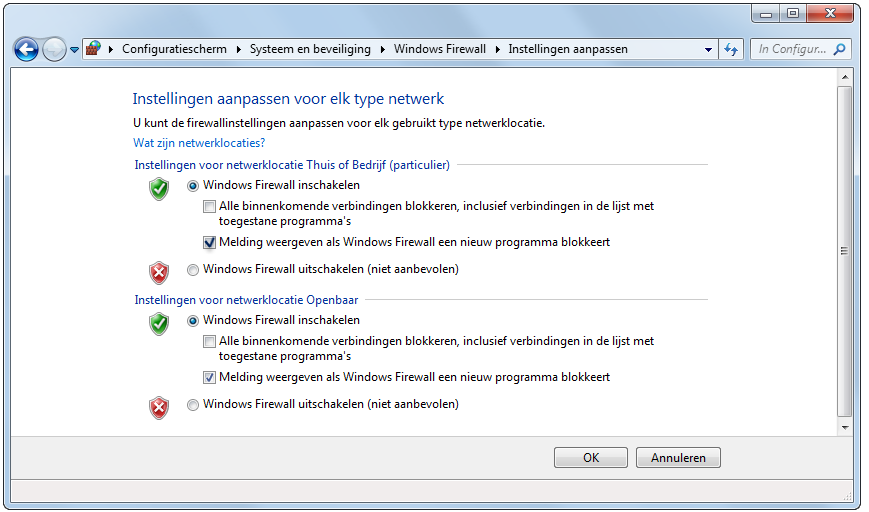Open the 'Wat zijn netwerklocaties?' help link
The height and width of the screenshot is (512, 869).
(198, 143)
